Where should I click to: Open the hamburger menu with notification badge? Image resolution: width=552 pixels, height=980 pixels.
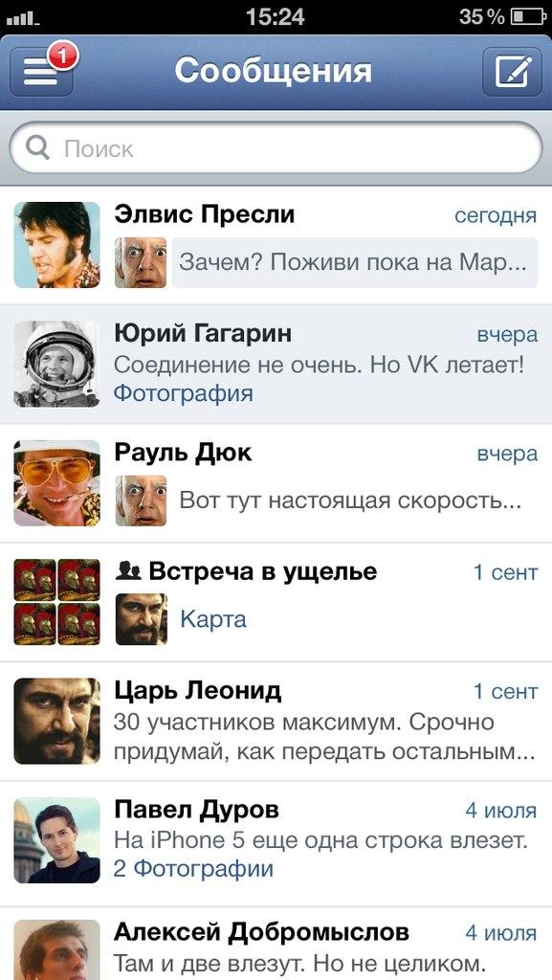[x=42, y=72]
